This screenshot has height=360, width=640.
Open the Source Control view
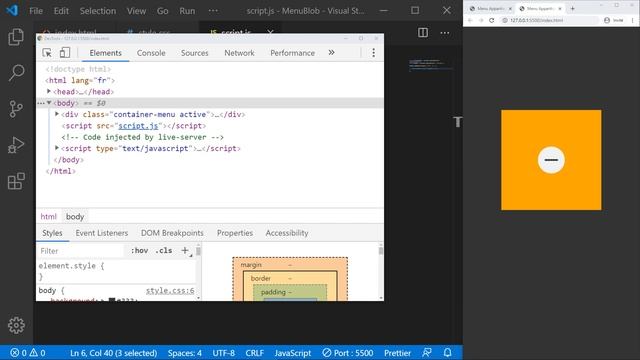pyautogui.click(x=16, y=109)
